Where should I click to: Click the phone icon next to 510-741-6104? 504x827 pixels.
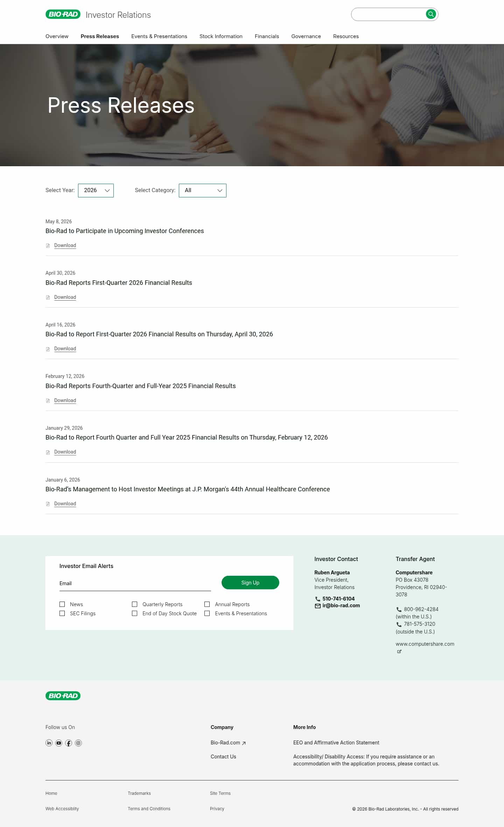tap(317, 599)
